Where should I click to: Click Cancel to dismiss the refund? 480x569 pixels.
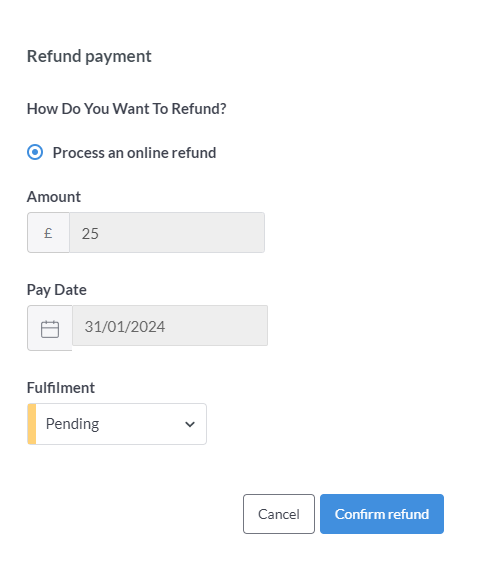(279, 514)
